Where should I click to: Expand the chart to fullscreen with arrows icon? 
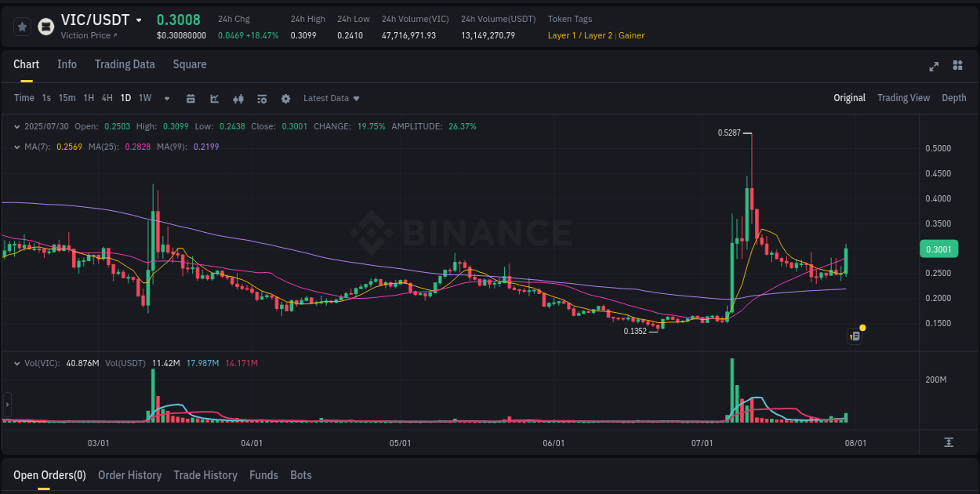click(934, 67)
